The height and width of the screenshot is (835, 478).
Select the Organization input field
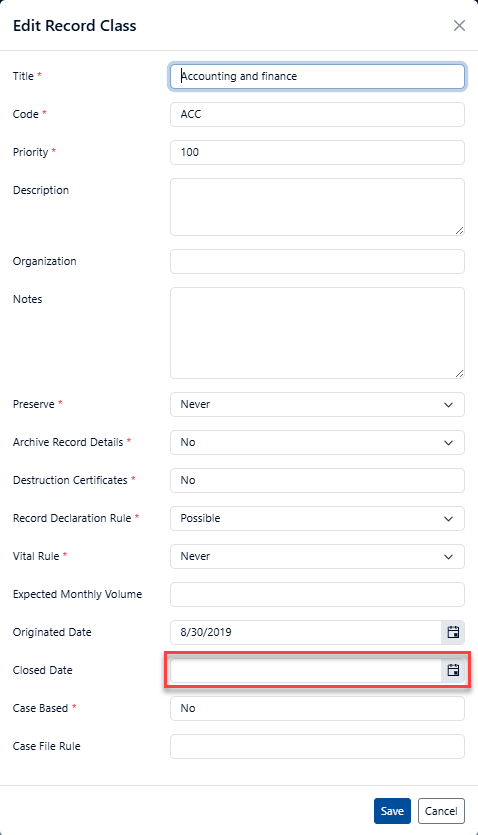tap(317, 261)
